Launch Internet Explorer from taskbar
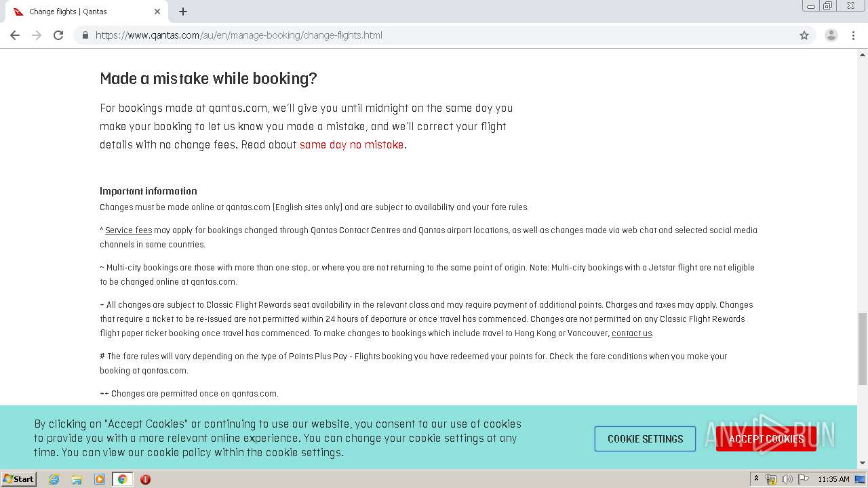 coord(54,479)
